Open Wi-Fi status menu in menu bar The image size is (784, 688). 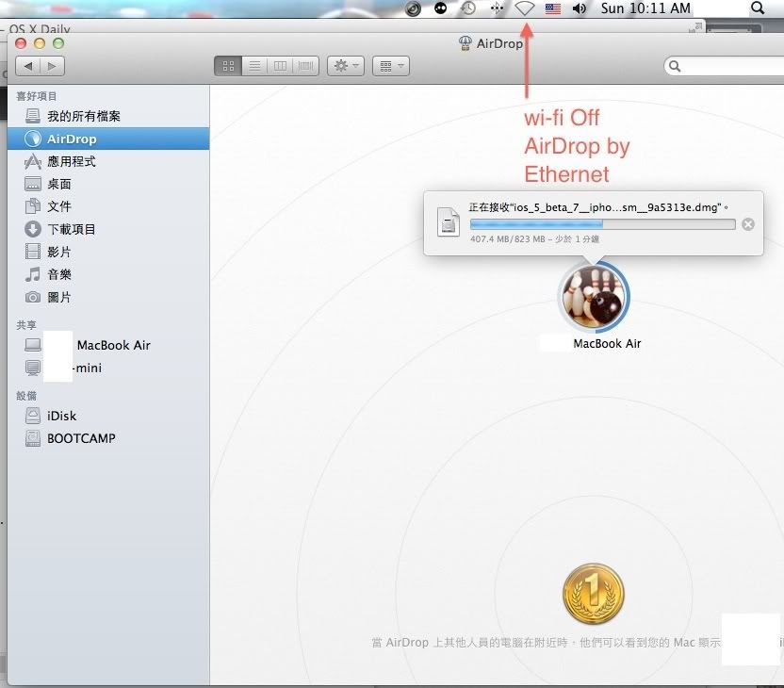pyautogui.click(x=525, y=8)
